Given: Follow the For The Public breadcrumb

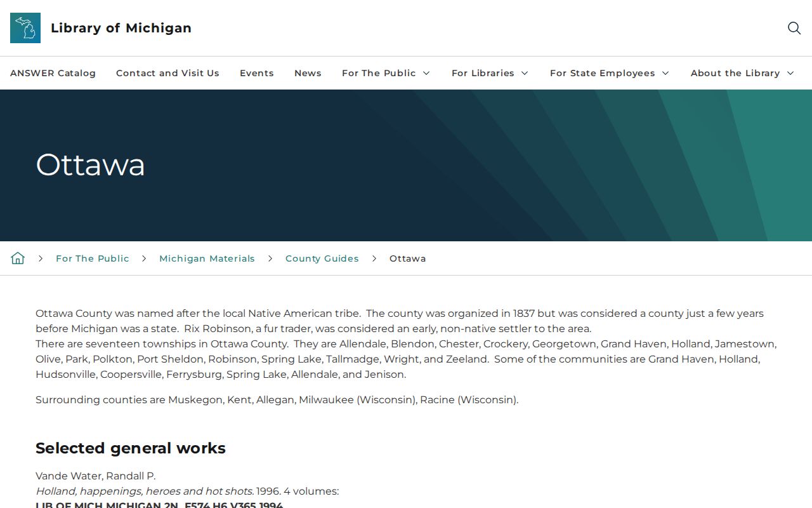Looking at the screenshot, I should click(93, 258).
